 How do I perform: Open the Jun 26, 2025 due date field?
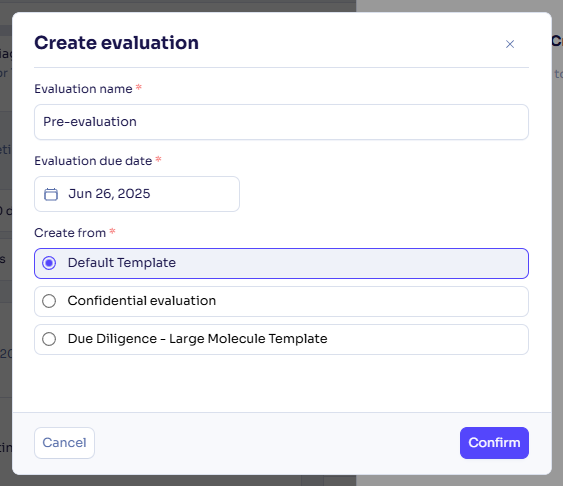pyautogui.click(x=137, y=194)
